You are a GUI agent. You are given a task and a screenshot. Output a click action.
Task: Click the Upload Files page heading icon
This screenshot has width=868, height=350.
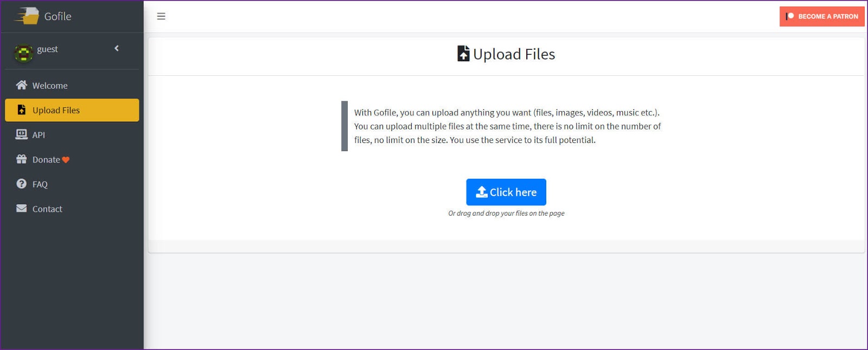click(x=463, y=54)
